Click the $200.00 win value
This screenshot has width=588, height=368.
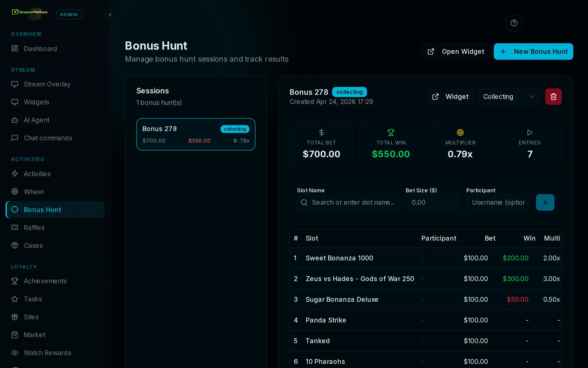[x=515, y=258]
